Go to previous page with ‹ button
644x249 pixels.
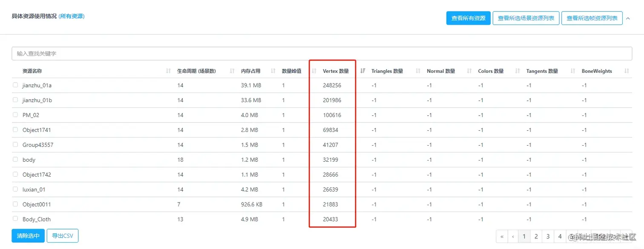[513, 236]
